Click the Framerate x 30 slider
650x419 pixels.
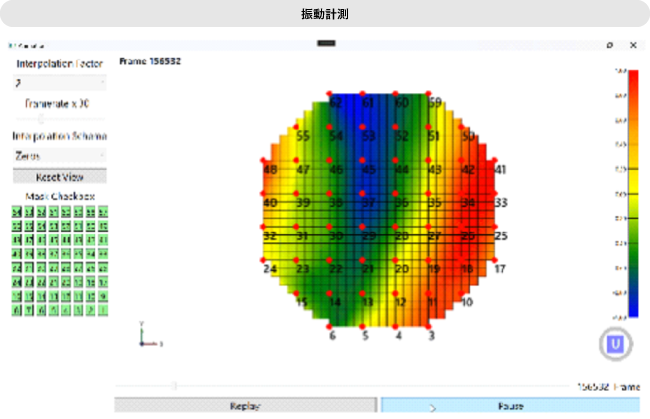pos(60,119)
